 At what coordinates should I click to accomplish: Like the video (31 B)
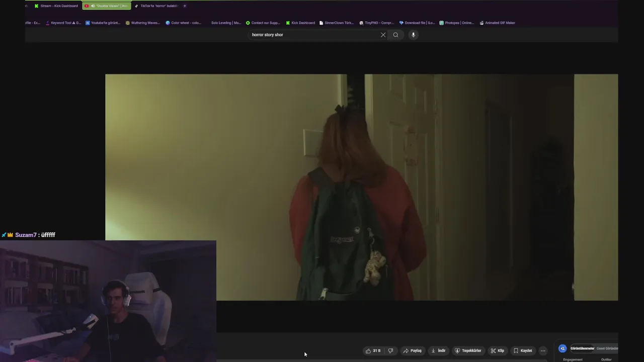click(373, 350)
